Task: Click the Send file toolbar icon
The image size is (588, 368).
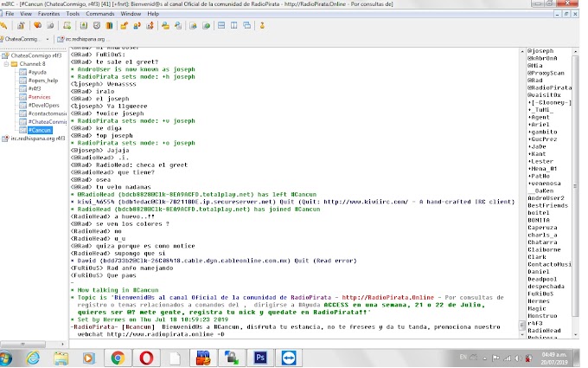Action: point(125,25)
